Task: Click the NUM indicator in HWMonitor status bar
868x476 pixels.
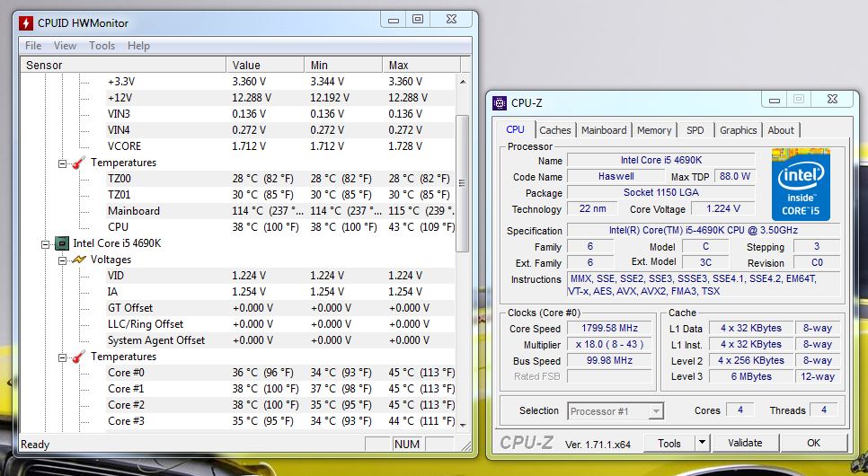Action: [407, 444]
